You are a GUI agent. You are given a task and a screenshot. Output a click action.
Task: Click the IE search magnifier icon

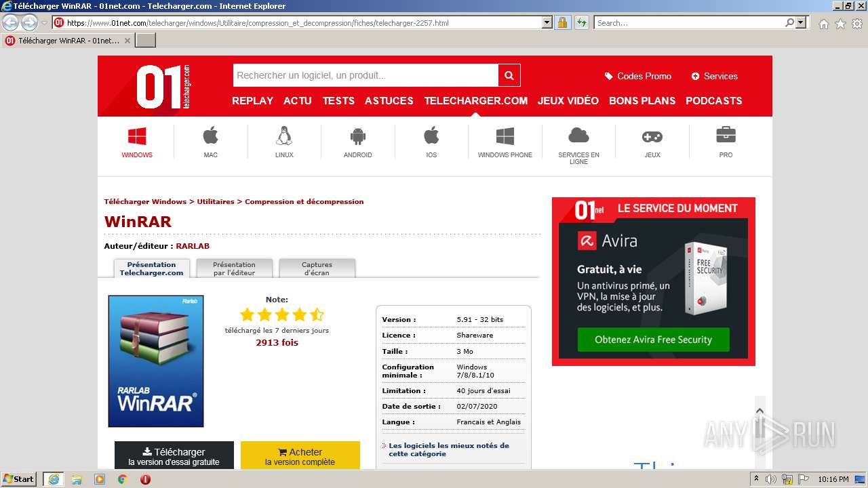coord(789,23)
